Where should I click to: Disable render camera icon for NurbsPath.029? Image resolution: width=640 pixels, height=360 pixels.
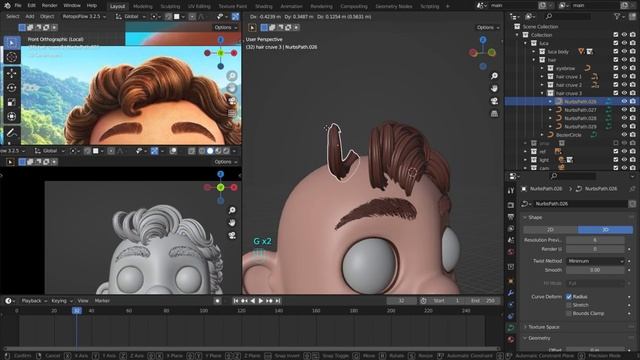coord(633,126)
